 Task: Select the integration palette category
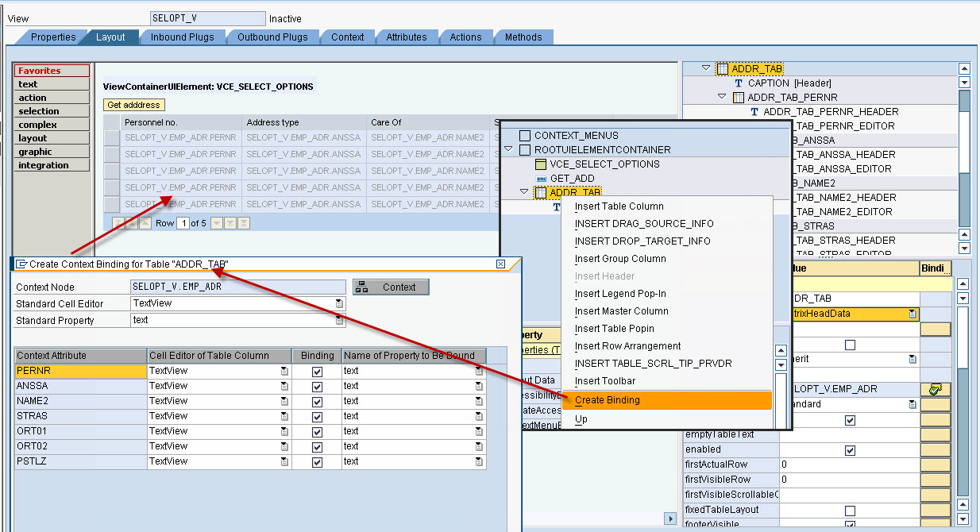[x=52, y=165]
